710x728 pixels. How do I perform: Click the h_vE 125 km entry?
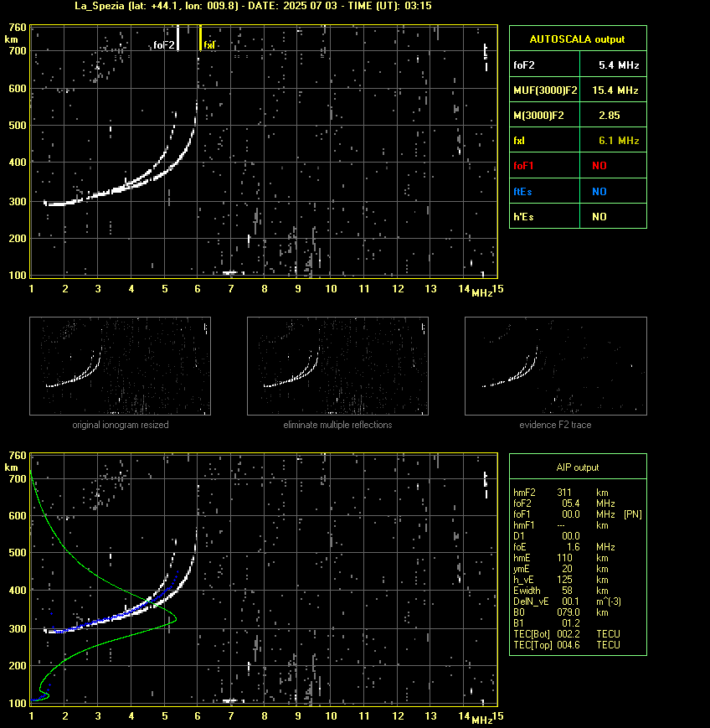pyautogui.click(x=561, y=580)
